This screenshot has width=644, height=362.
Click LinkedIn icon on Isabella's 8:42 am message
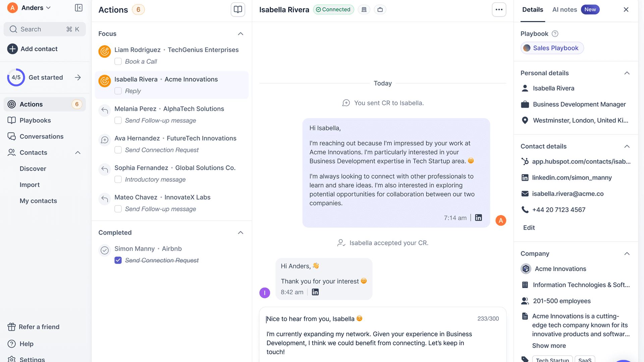point(315,292)
